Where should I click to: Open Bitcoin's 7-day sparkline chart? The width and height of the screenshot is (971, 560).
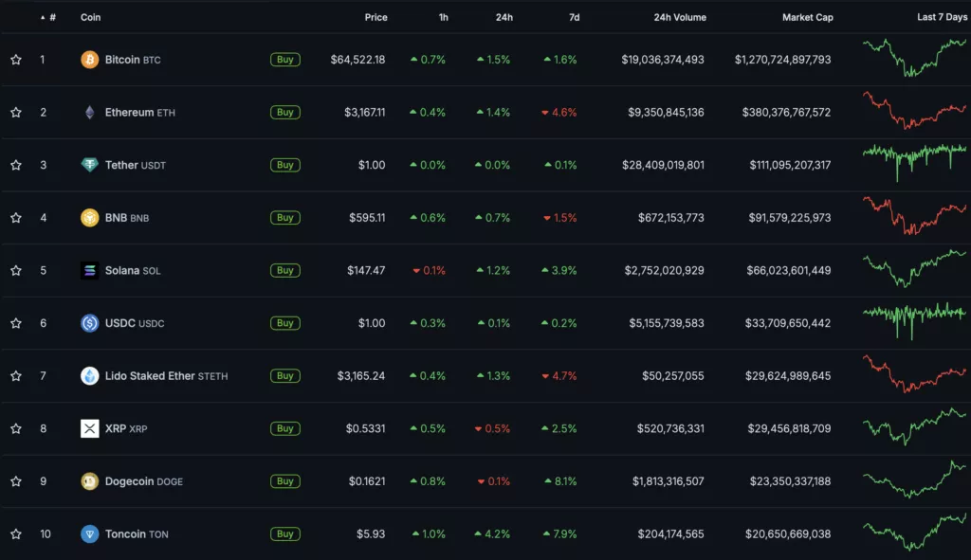(915, 58)
